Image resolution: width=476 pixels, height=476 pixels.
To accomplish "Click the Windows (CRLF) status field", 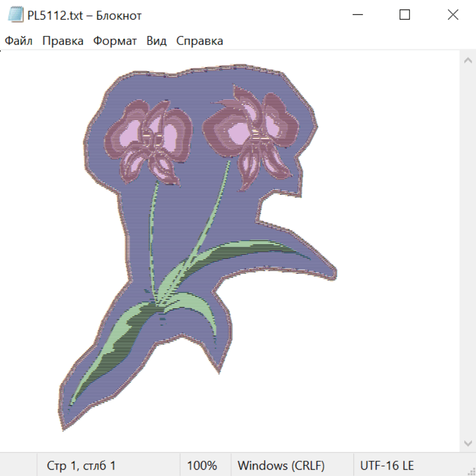I will click(x=281, y=466).
